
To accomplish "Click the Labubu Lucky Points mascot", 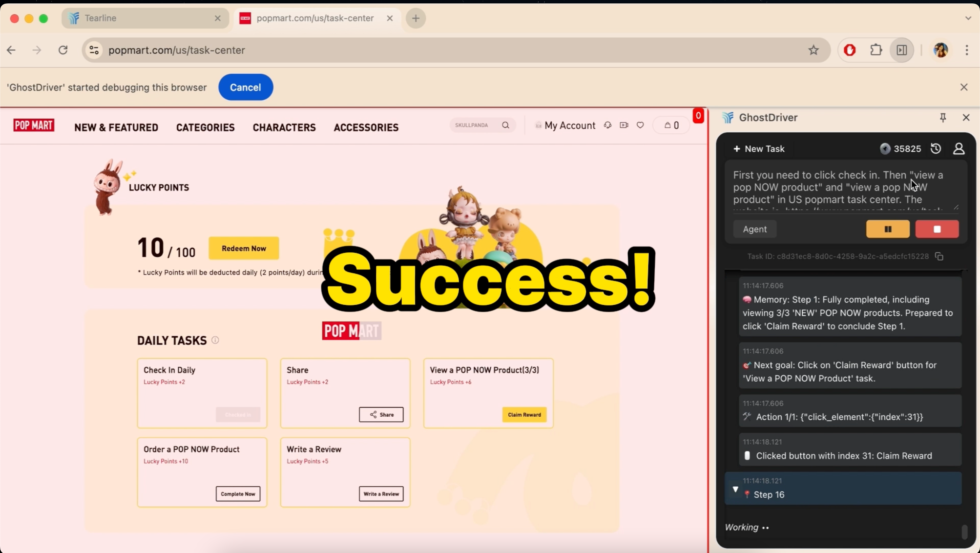I will click(x=108, y=187).
